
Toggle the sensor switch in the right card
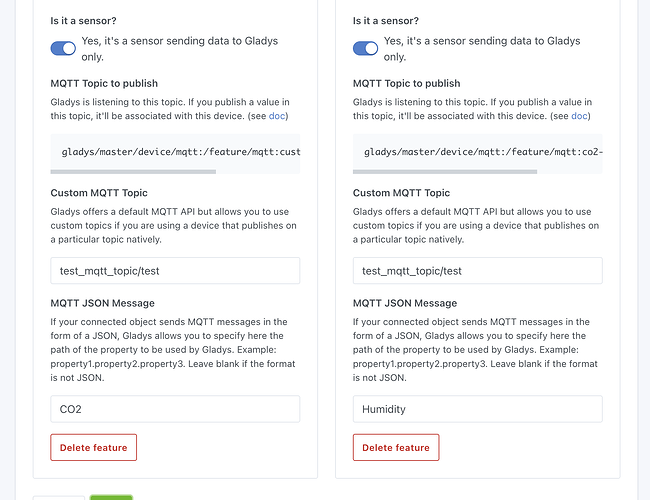point(366,48)
